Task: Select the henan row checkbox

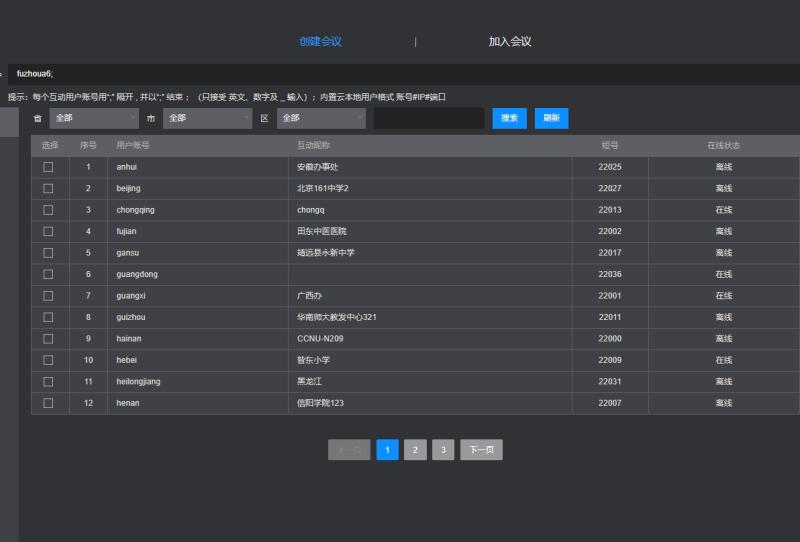Action: (x=48, y=403)
